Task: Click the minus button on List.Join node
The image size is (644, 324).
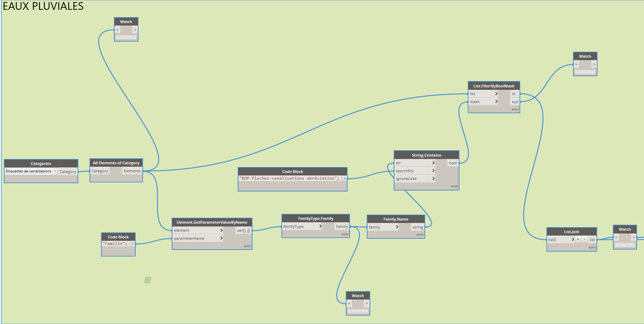Action: coord(584,239)
